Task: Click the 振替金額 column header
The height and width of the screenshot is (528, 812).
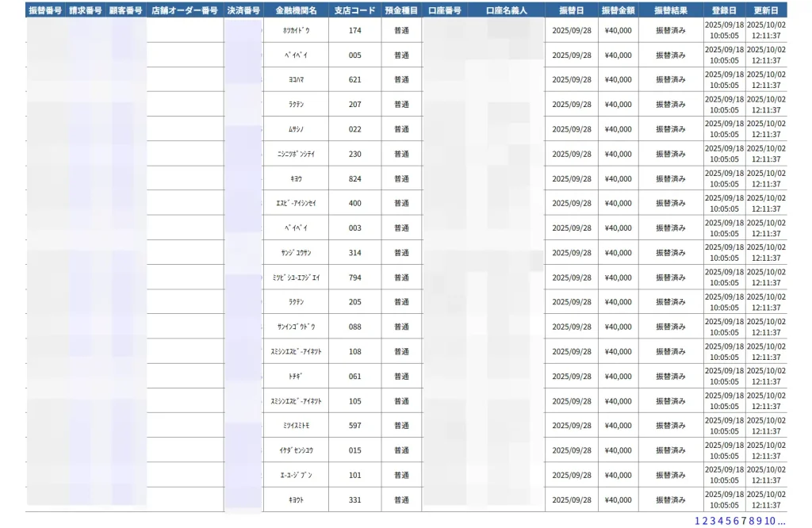Action: 618,10
